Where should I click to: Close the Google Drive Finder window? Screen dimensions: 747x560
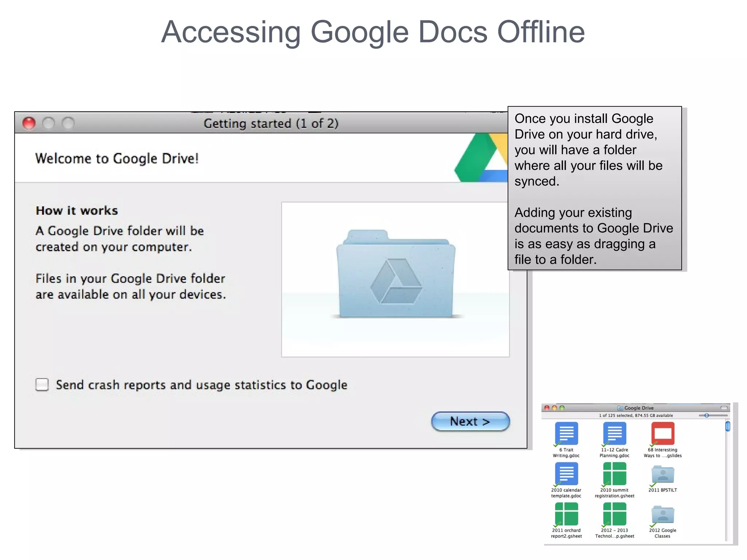pos(547,408)
